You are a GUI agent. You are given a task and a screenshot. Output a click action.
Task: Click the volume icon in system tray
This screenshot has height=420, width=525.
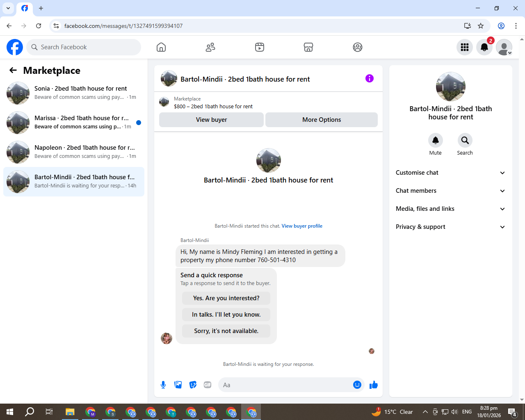pos(454,412)
